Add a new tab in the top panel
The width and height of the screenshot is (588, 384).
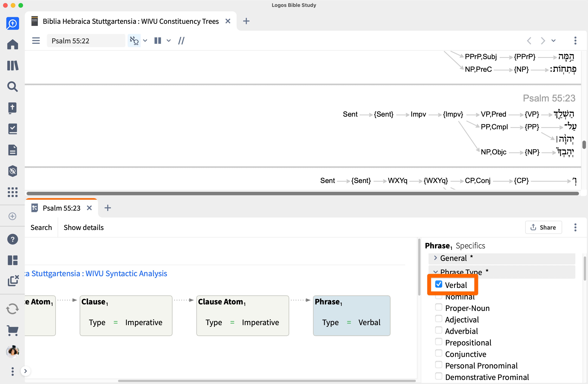(x=246, y=21)
